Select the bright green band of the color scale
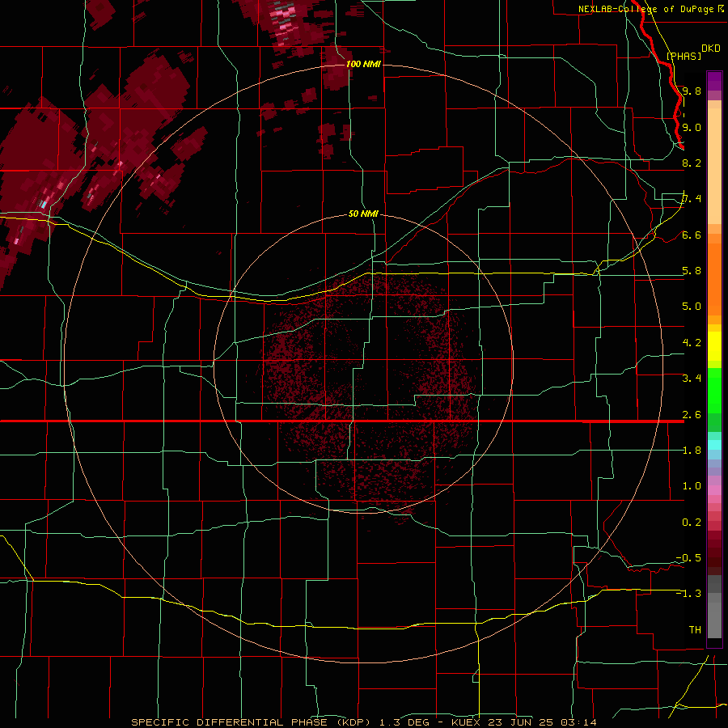This screenshot has width=728, height=728. point(714,390)
